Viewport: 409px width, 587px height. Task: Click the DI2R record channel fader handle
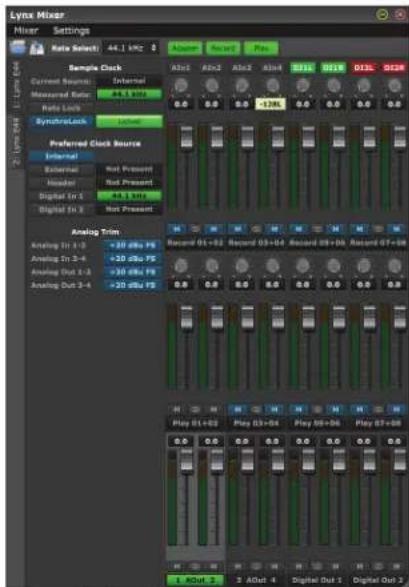(x=400, y=137)
